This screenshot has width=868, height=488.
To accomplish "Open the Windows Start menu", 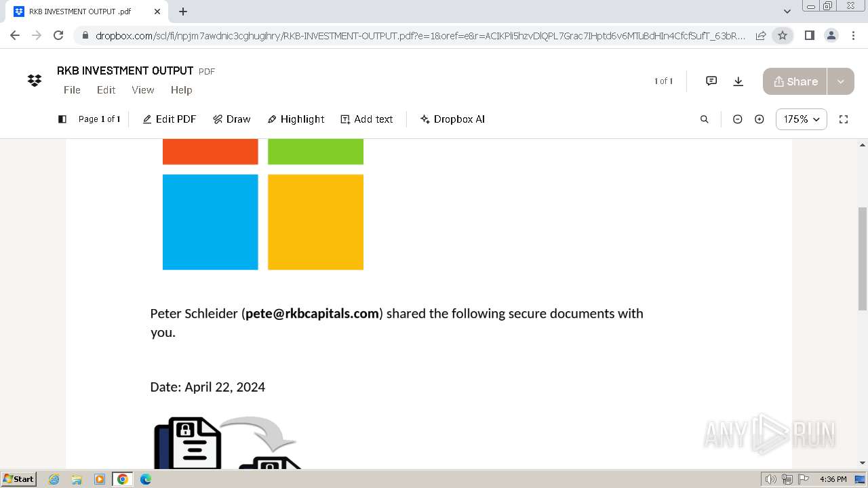I will [x=18, y=479].
